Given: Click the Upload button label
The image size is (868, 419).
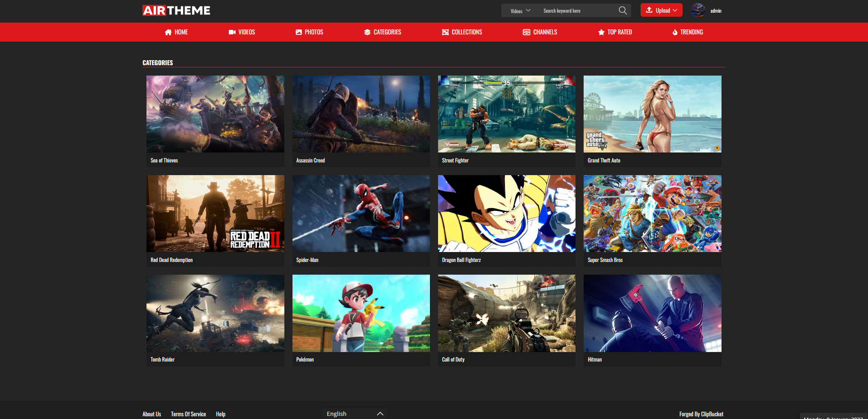Looking at the screenshot, I should pyautogui.click(x=663, y=10).
